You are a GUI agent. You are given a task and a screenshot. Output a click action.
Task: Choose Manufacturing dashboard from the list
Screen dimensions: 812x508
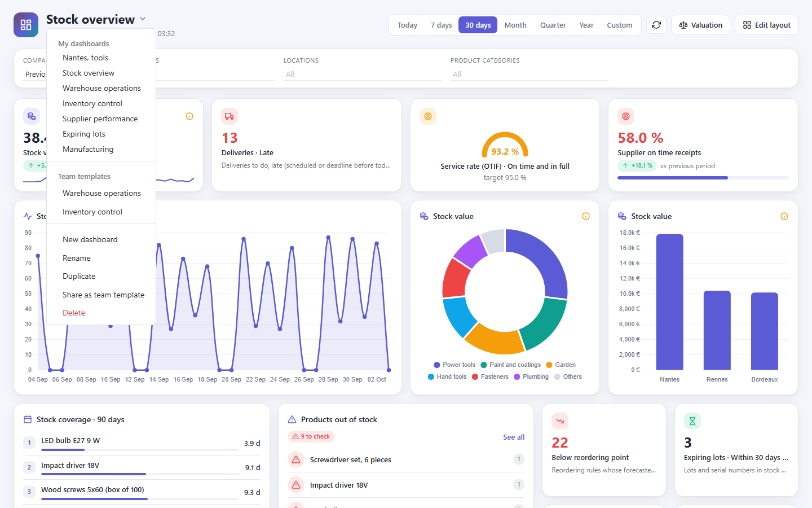coord(101,149)
